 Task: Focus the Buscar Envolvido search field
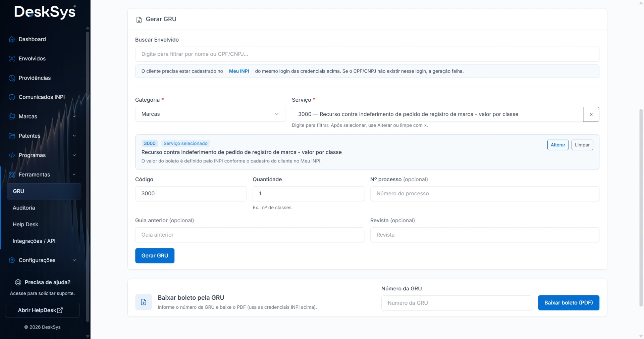click(x=367, y=54)
